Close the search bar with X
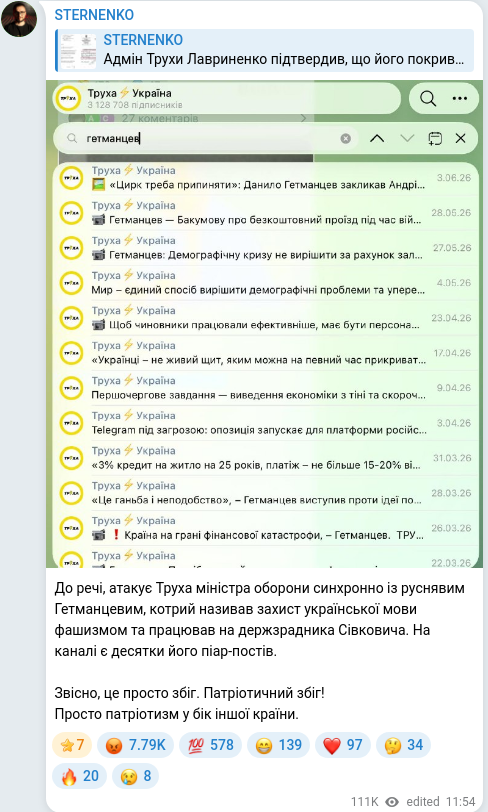Image resolution: width=488 pixels, height=812 pixels. click(x=461, y=138)
